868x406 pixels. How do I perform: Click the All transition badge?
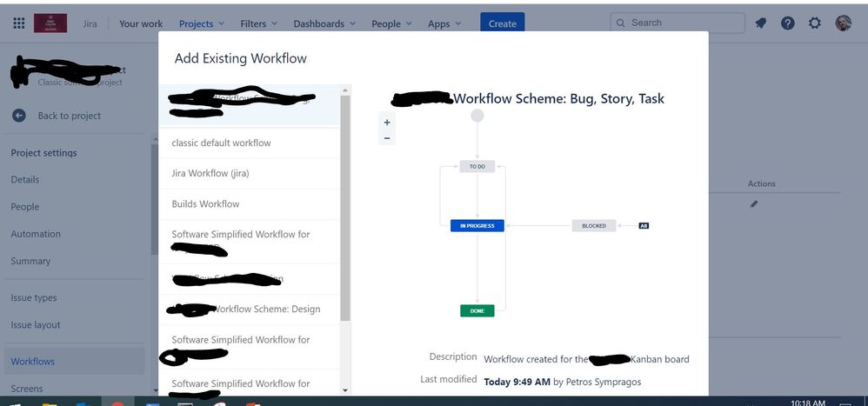click(x=644, y=226)
